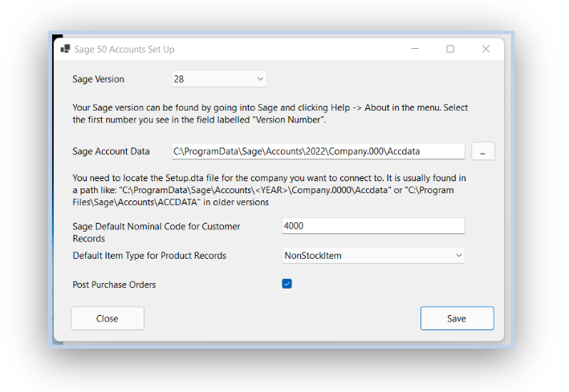This screenshot has width=569, height=392.
Task: Close the window using the X icon
Action: [486, 49]
